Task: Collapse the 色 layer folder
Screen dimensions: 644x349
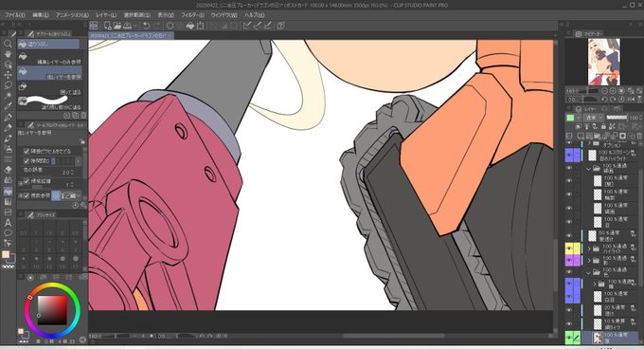Action: point(588,272)
